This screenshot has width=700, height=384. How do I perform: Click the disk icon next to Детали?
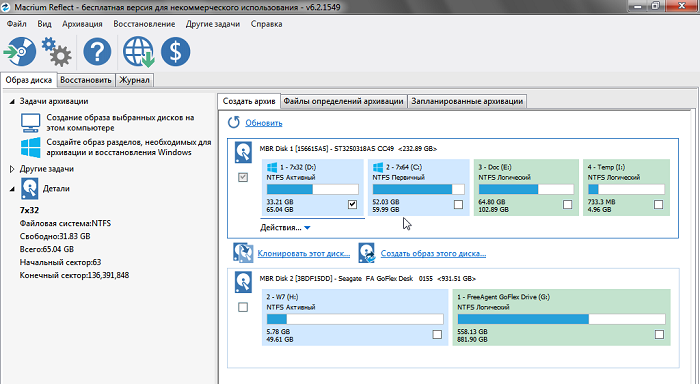click(29, 188)
